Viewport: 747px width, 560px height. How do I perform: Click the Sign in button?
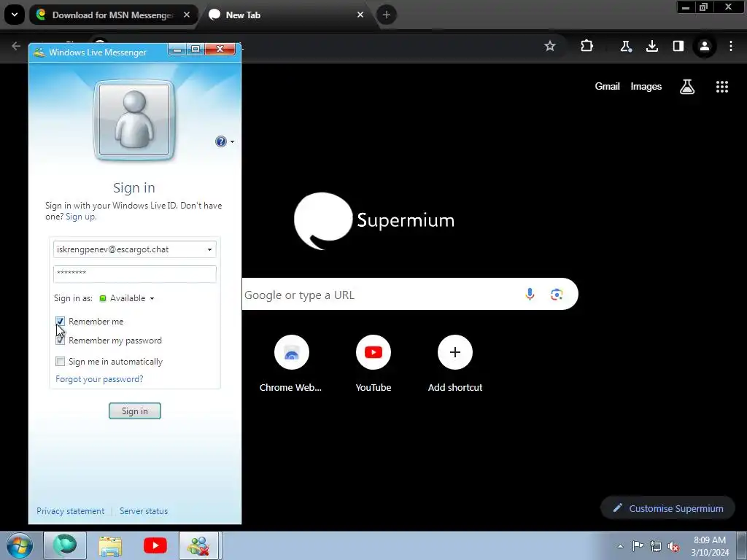135,411
